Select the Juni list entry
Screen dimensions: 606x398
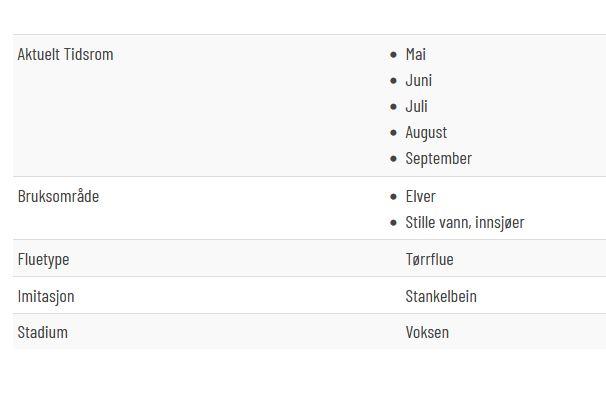click(419, 80)
